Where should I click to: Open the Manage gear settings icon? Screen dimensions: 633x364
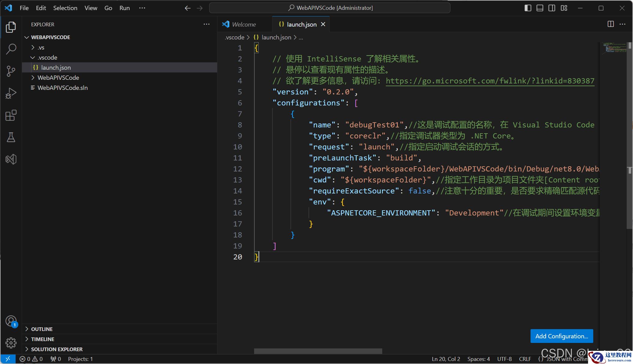tap(11, 343)
